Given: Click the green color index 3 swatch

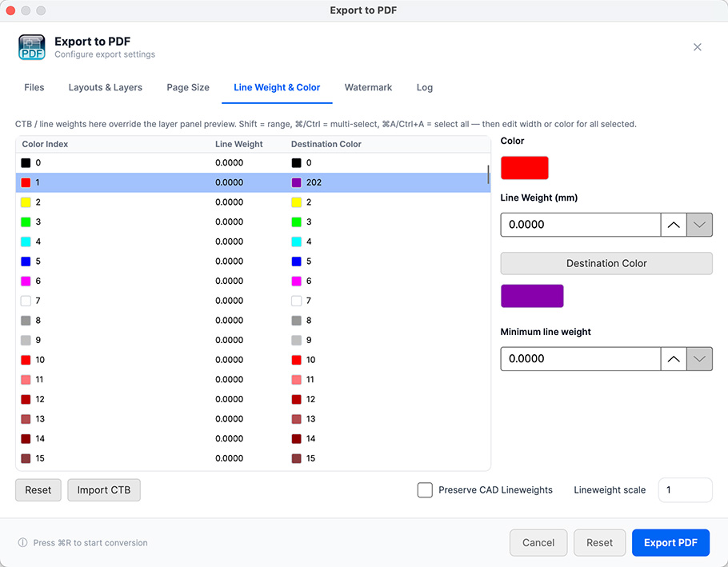Looking at the screenshot, I should click(26, 222).
